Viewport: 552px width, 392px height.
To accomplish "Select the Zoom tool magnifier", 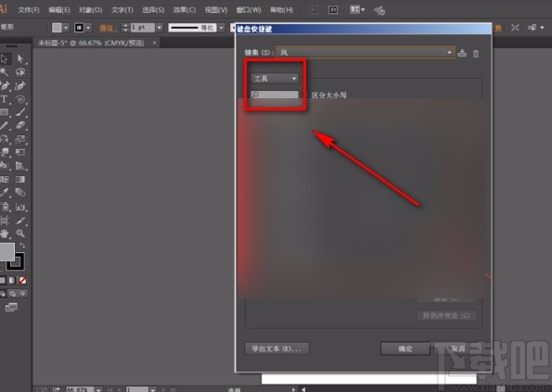I will click(20, 234).
